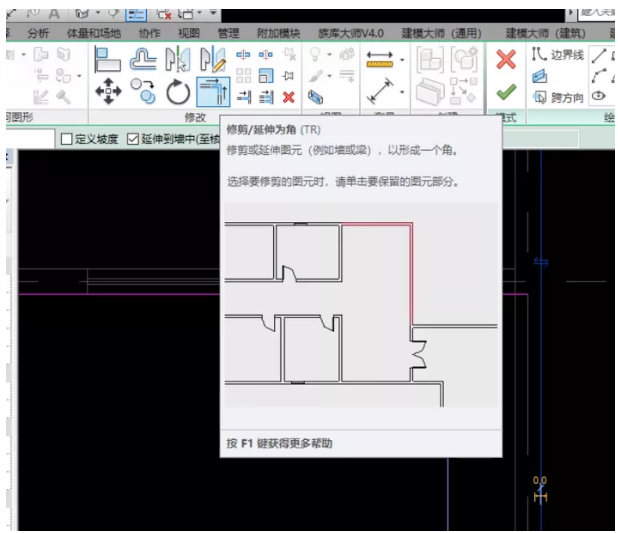Select Split with Gap tool
The image size is (618, 533).
266,54
